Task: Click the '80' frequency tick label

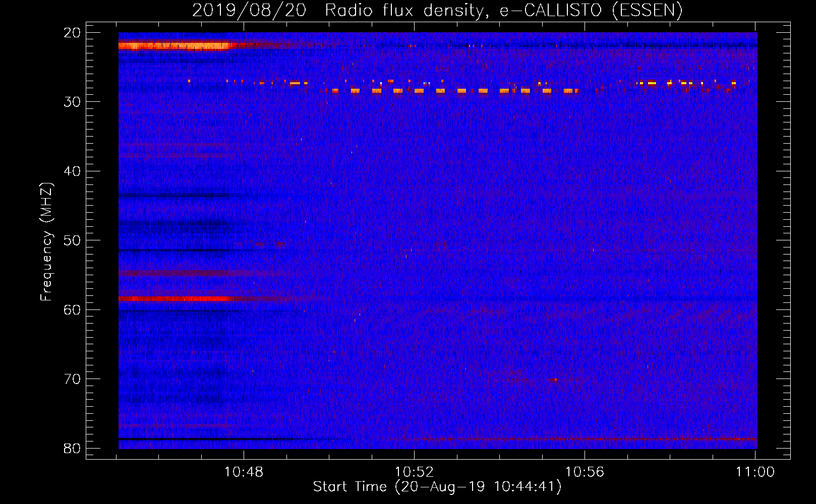Action: pos(73,449)
